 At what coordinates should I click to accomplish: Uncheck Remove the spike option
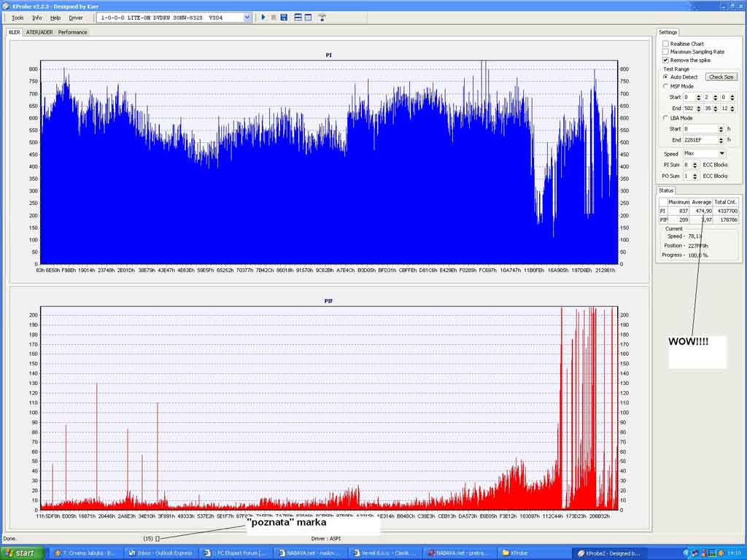click(x=665, y=60)
